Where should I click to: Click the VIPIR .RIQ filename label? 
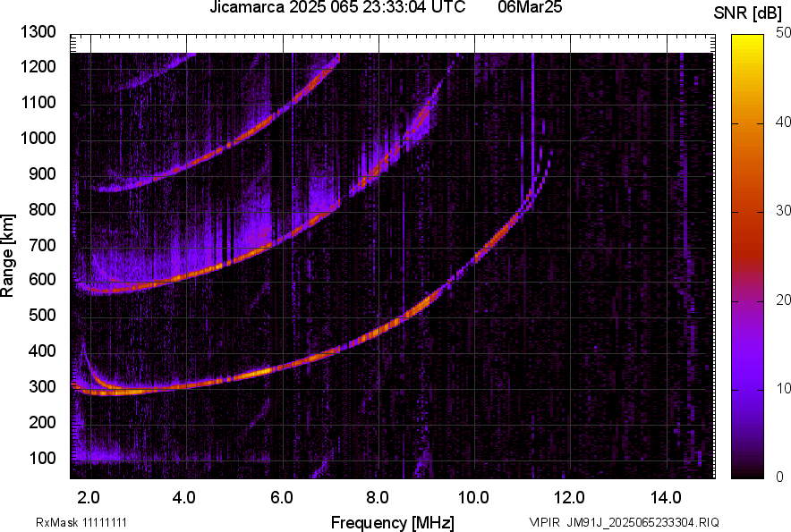click(x=624, y=522)
